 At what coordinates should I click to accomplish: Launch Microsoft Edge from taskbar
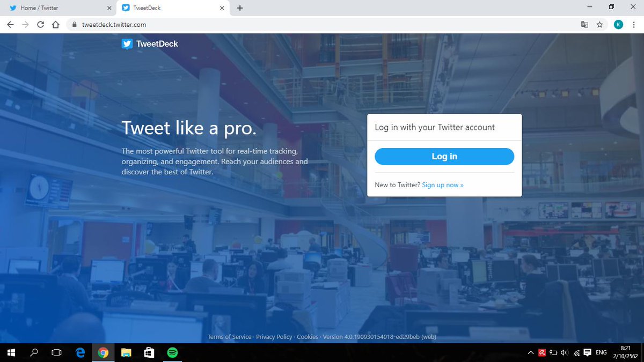[x=80, y=352]
